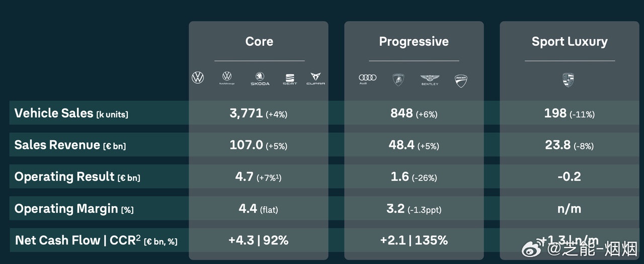This screenshot has height=264, width=644.
Task: Click the Volkswagen logo in Core column
Action: tap(198, 77)
